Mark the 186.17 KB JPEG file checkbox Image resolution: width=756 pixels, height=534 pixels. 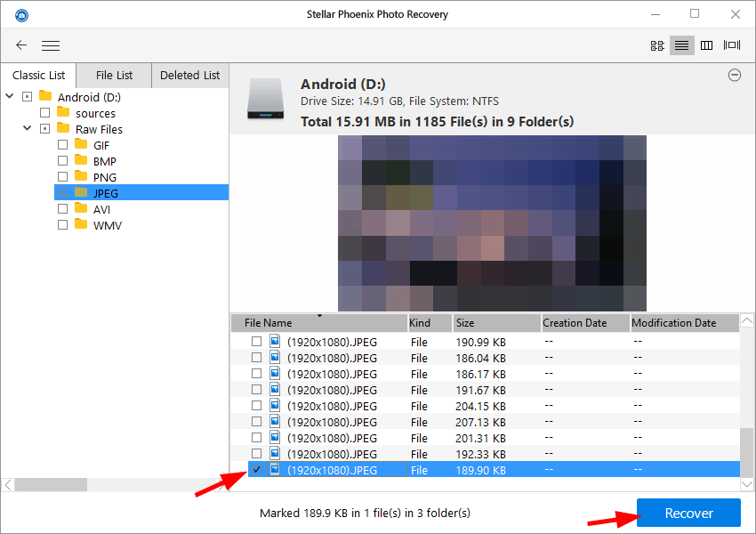(x=256, y=374)
